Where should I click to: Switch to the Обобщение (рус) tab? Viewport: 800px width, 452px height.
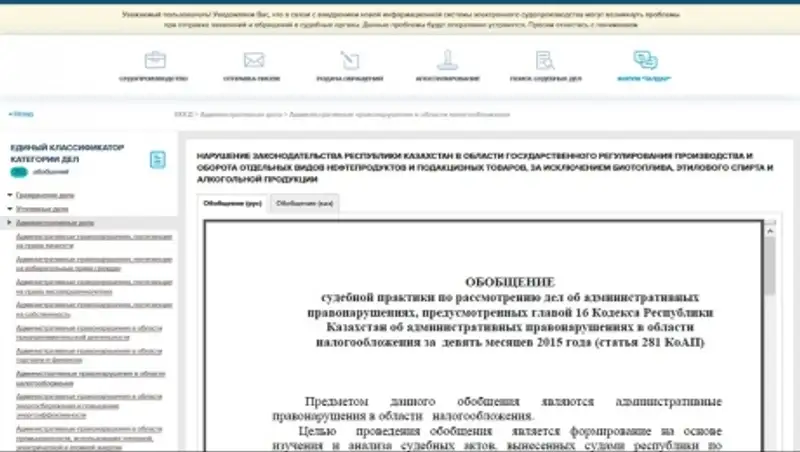click(x=233, y=203)
